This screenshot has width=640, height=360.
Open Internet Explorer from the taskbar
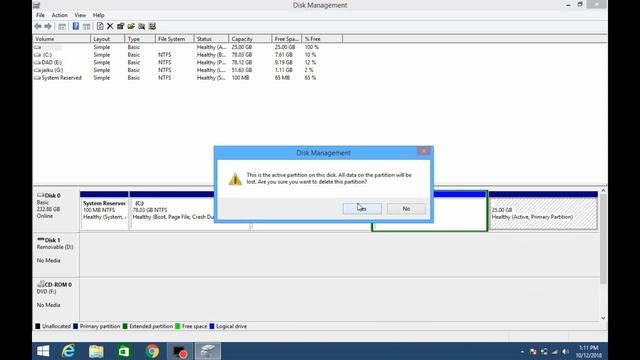click(x=69, y=351)
